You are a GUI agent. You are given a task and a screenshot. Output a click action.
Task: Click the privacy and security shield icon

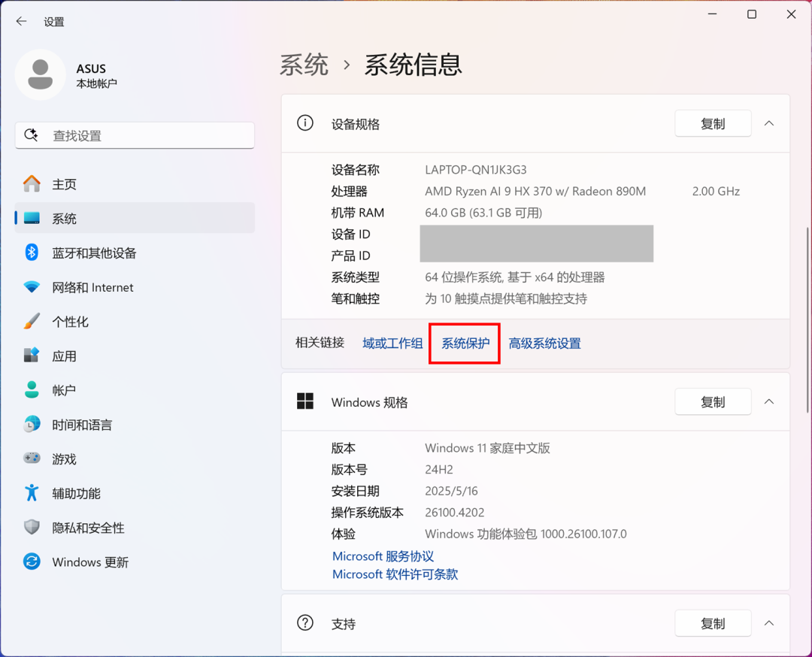[x=32, y=528]
